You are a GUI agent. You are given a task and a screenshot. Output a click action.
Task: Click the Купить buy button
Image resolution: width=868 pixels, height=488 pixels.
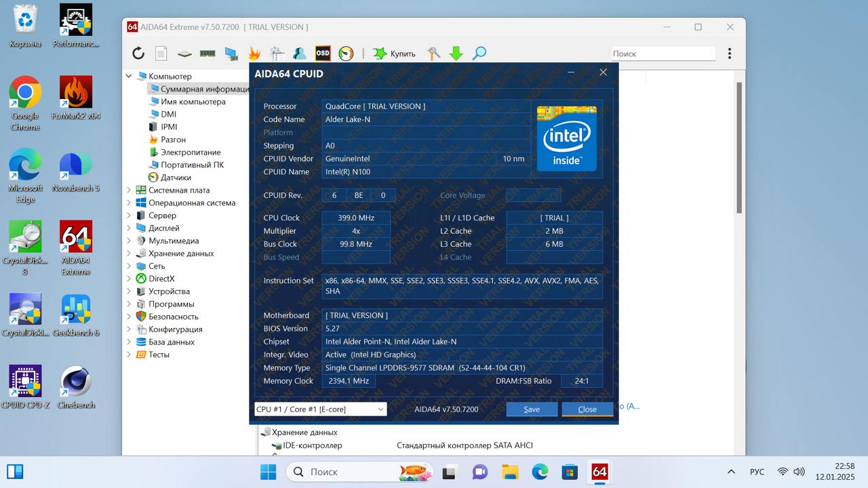tap(394, 54)
